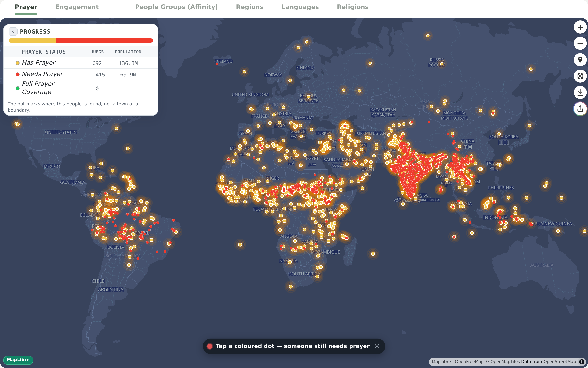Screen dimensions: 588x368
Task: Open the OpenStreetMap attribution link
Action: pyautogui.click(x=560, y=362)
